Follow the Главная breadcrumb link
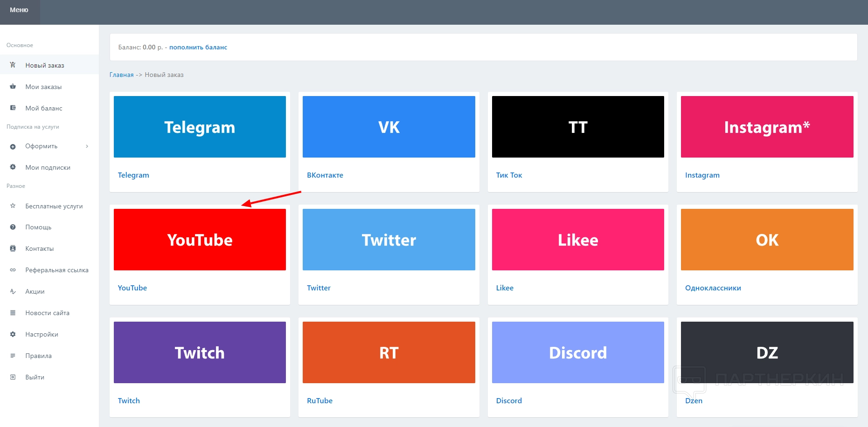 [x=122, y=75]
